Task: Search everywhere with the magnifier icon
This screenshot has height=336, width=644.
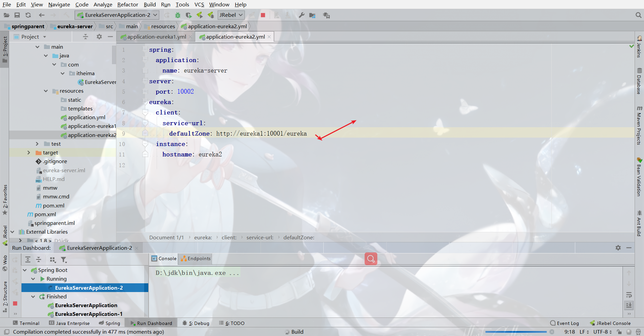Action: point(638,15)
